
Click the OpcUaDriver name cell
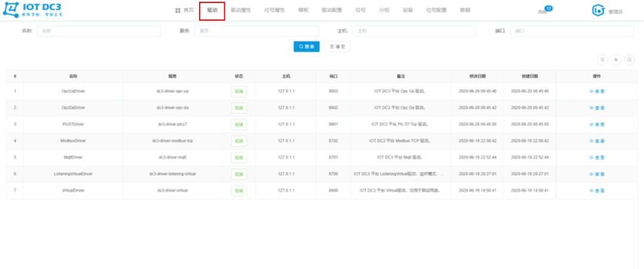pyautogui.click(x=73, y=91)
